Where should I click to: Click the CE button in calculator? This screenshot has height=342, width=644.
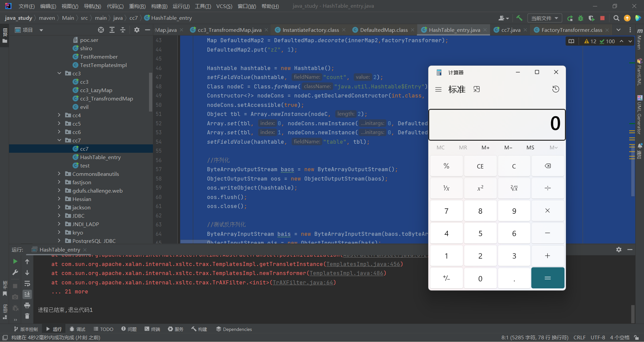pyautogui.click(x=480, y=166)
